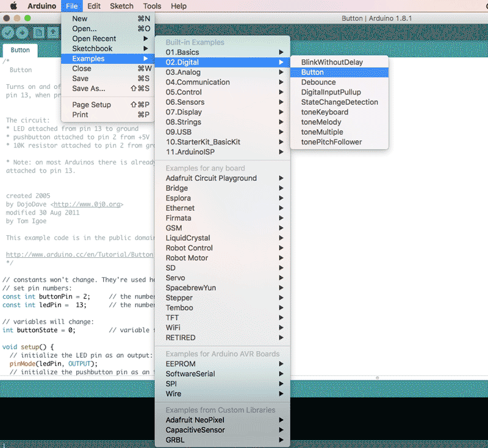
Task: Select the Button sketch tab
Action: click(20, 50)
